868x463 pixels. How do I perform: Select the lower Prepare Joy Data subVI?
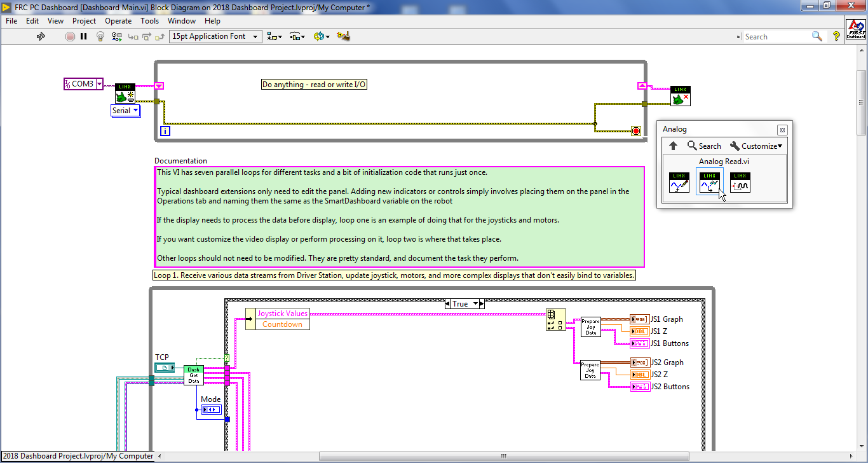590,370
